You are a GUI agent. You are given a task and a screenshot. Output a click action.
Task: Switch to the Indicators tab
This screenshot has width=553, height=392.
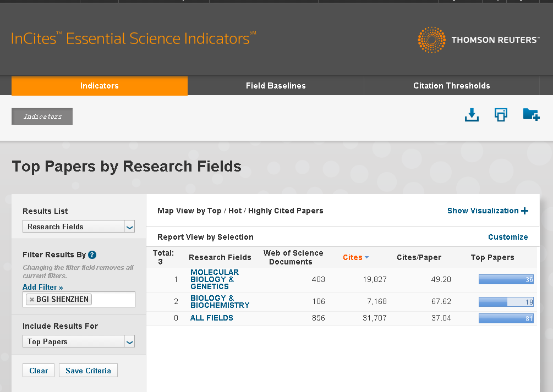[x=100, y=86]
